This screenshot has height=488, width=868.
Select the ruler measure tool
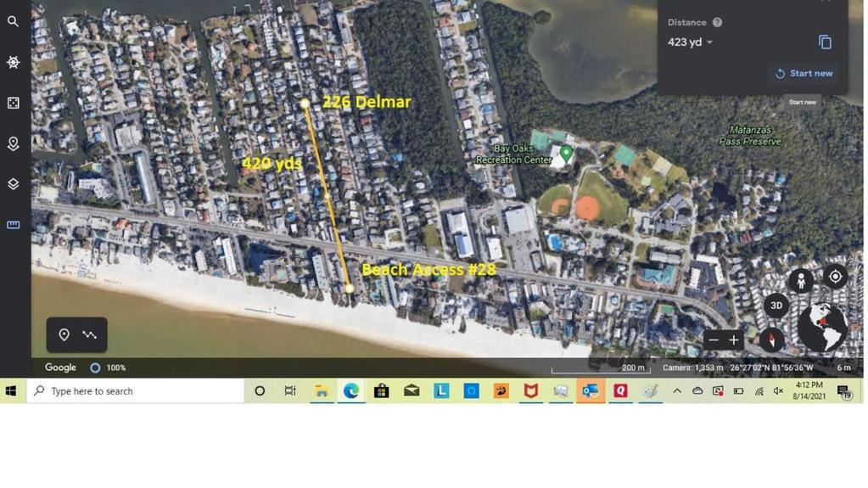(x=14, y=225)
